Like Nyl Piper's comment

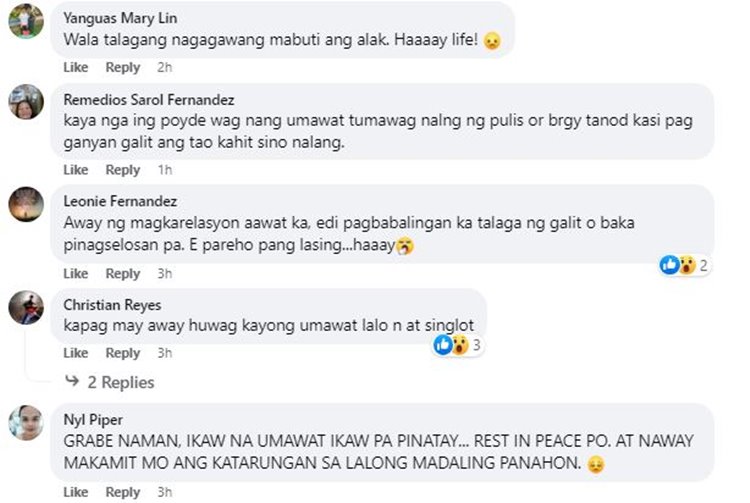click(x=76, y=492)
